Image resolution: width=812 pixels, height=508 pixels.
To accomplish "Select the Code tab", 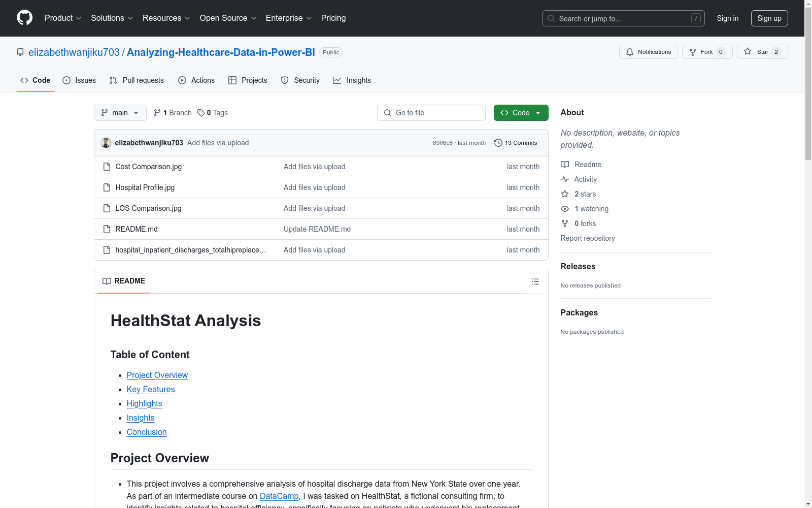I will click(x=36, y=80).
